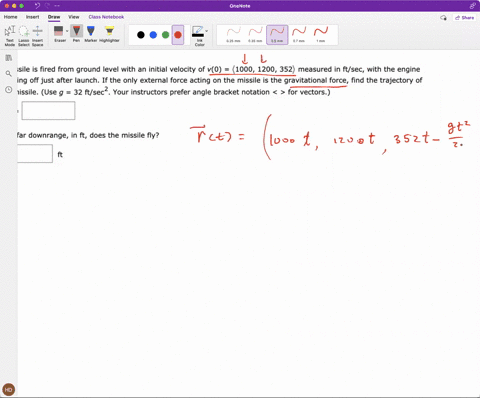Image resolution: width=480 pixels, height=398 pixels.
Task: Choose the blue ink color
Action: [153, 35]
